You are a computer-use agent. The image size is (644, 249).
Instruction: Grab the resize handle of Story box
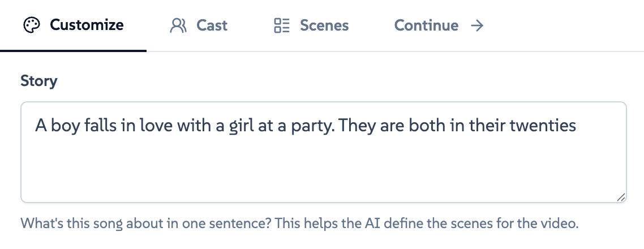[x=621, y=197]
